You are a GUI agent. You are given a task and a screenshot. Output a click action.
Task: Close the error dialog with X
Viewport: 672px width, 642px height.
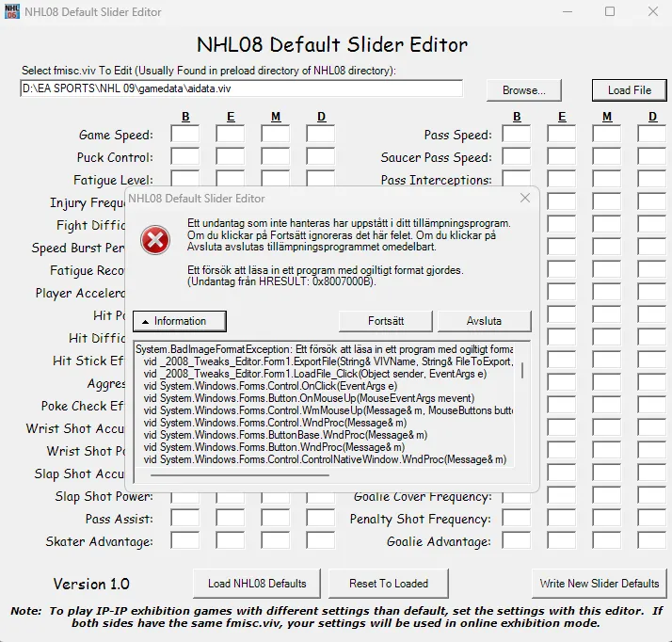525,198
